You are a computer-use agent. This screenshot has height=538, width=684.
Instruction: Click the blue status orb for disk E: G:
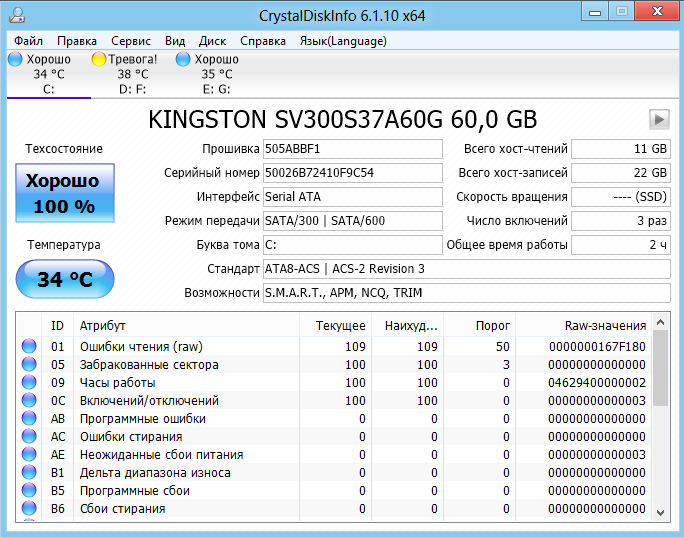pyautogui.click(x=183, y=59)
